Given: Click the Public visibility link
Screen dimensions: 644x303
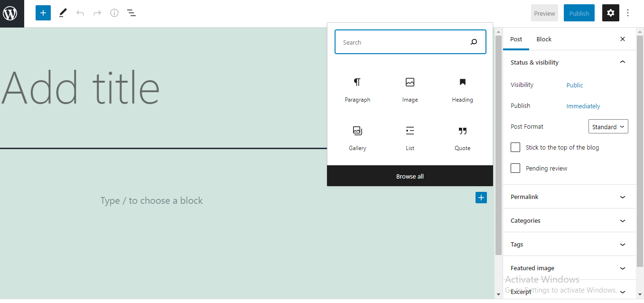Looking at the screenshot, I should point(575,85).
